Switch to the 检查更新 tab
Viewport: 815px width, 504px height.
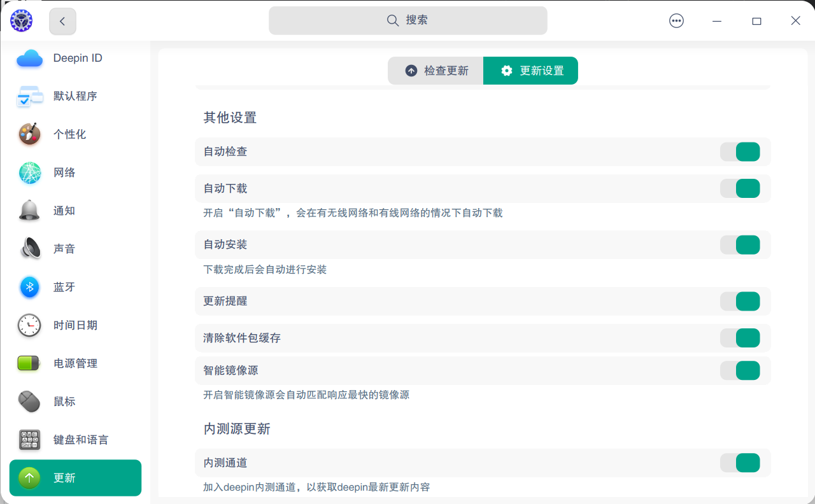click(436, 71)
